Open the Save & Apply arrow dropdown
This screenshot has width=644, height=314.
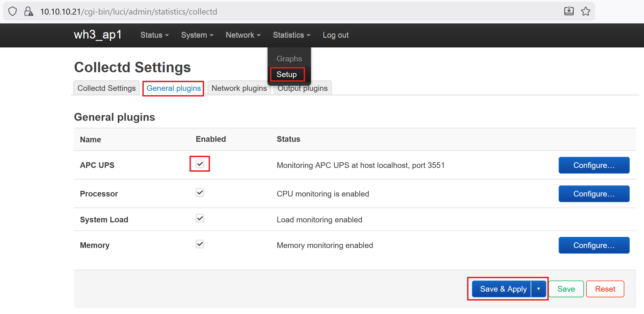point(538,289)
